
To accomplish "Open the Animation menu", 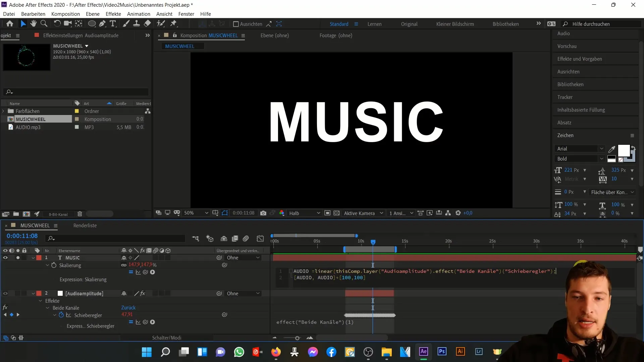I will (x=139, y=14).
